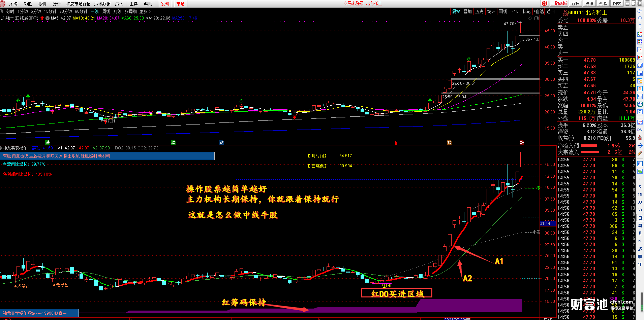Open the quote list icon with checkmark
Viewport: 644px width, 320px height.
click(640, 34)
